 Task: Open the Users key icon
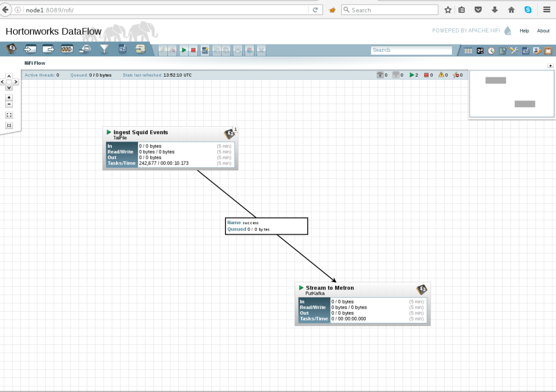point(537,51)
